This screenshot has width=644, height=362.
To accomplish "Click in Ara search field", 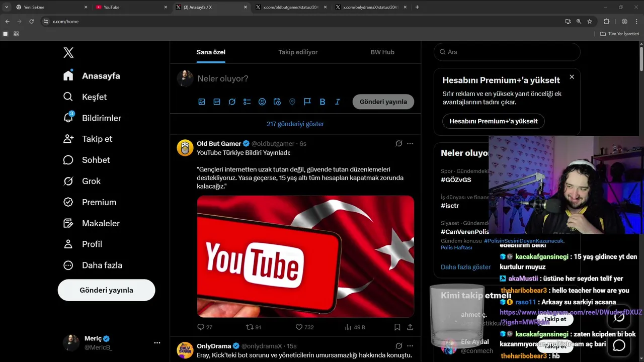I will click(x=507, y=52).
